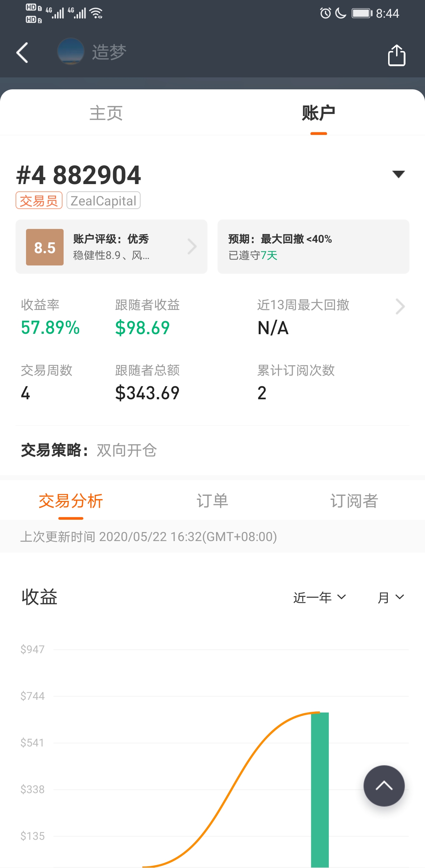Viewport: 425px width, 868px height.
Task: Open the 月 interval dropdown
Action: pyautogui.click(x=391, y=597)
